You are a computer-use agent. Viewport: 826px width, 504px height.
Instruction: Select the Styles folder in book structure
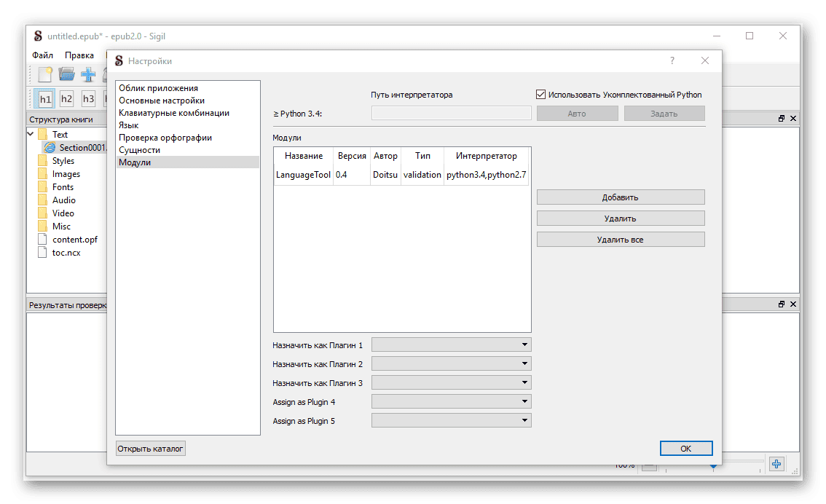[x=63, y=161]
